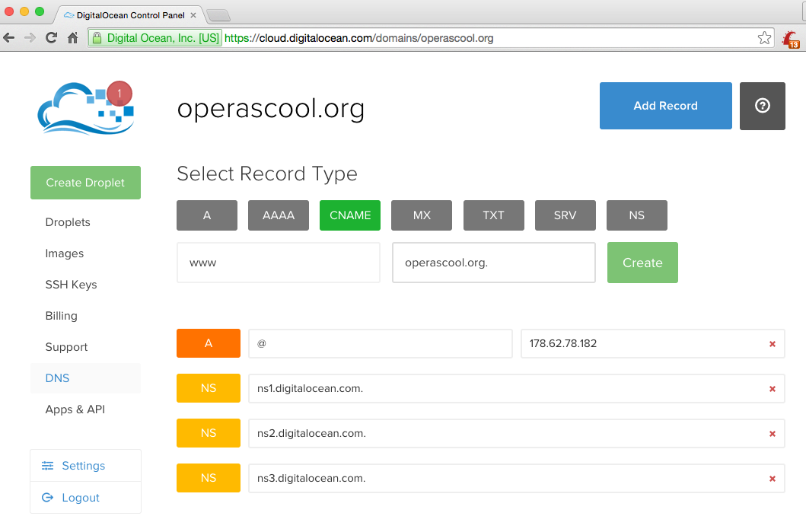
Task: Click the hostname field containing operascool.org.
Action: click(x=494, y=263)
